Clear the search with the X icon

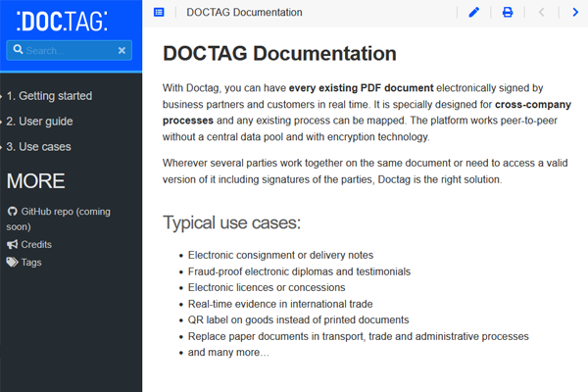point(122,50)
